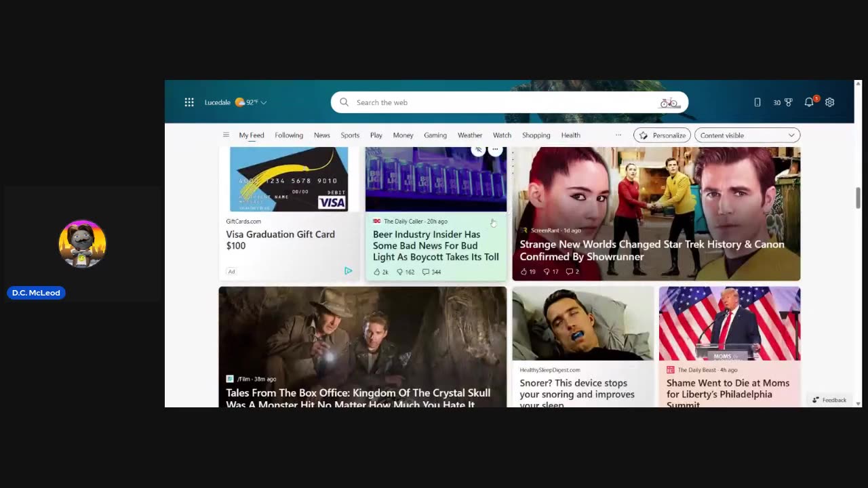Expand more navigation categories ellipsis
Viewport: 868px width, 488px height.
(x=618, y=135)
